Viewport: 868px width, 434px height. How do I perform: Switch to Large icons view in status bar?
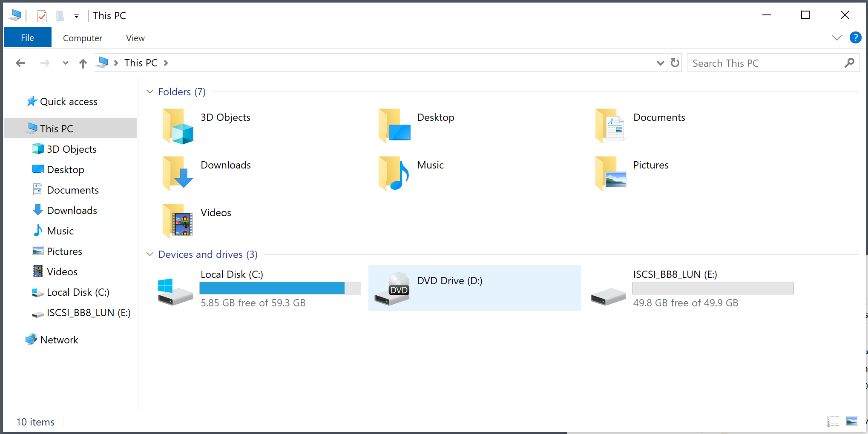(852, 421)
